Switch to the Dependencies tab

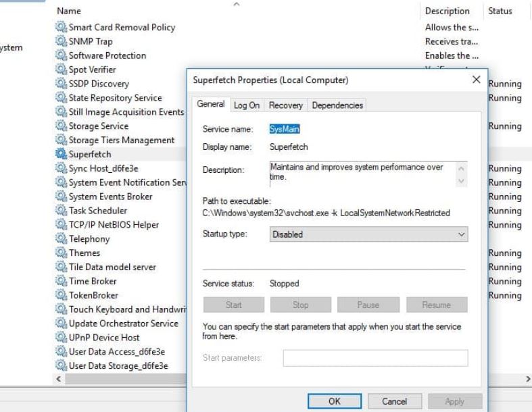337,105
